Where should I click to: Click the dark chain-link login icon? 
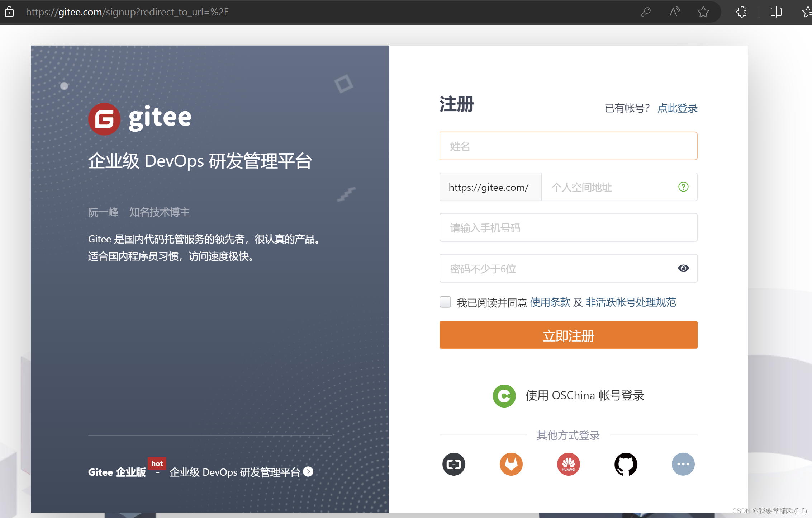(454, 464)
